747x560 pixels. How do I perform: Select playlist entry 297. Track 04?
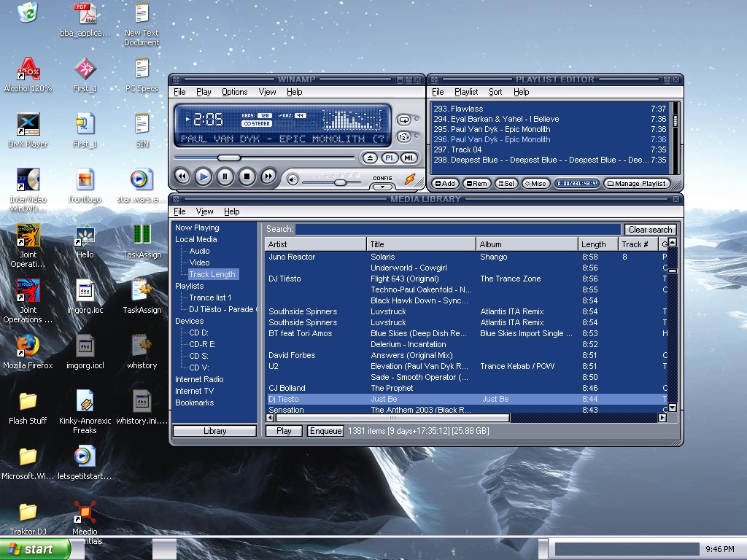tap(550, 149)
